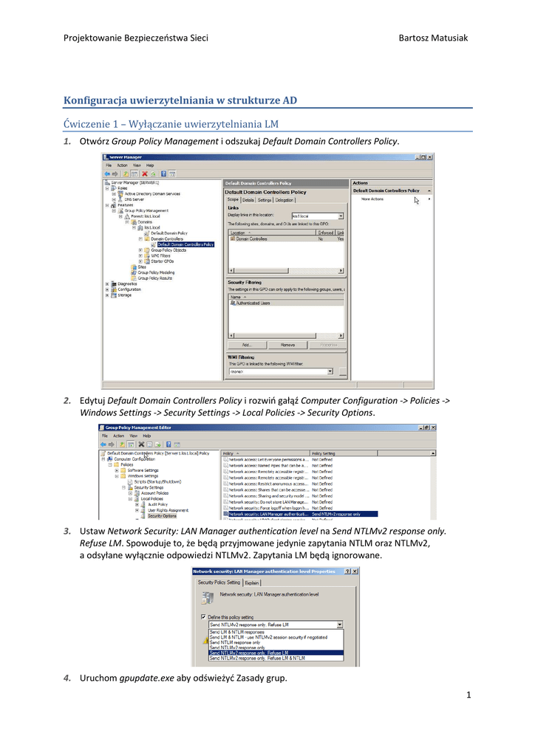Open the Action menu in Server Manager
This screenshot has height=756, width=535.
point(122,165)
